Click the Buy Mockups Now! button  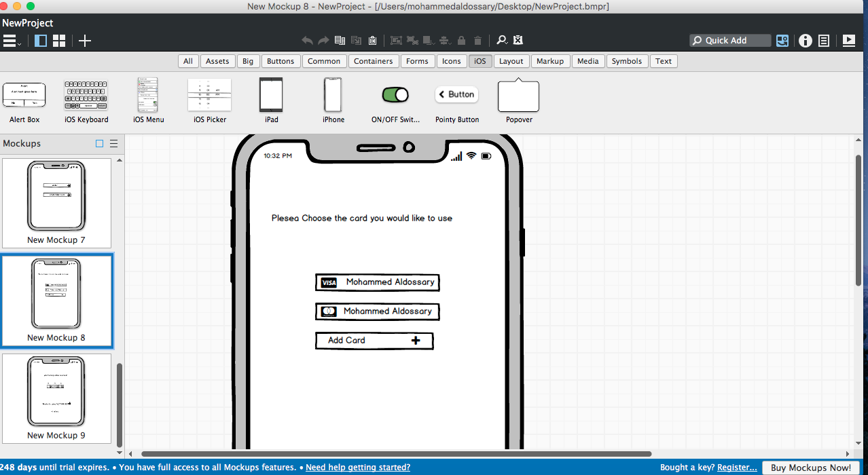pos(811,468)
